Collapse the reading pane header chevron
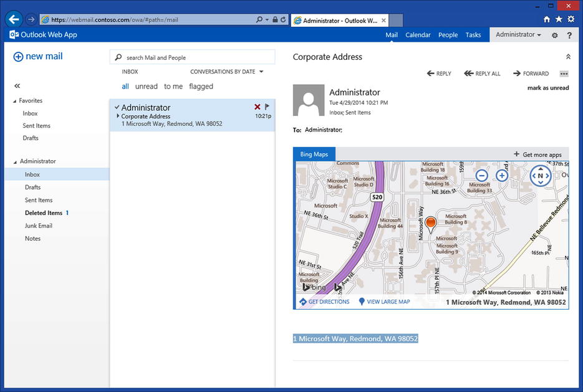The image size is (583, 392). coord(568,57)
